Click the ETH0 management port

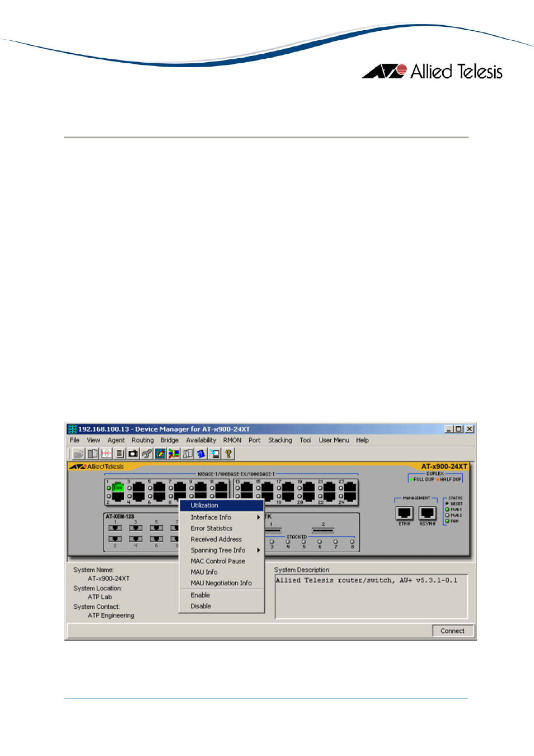tap(404, 513)
